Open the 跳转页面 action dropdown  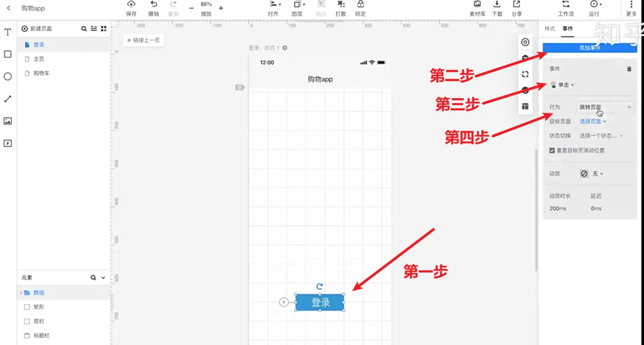(x=605, y=107)
